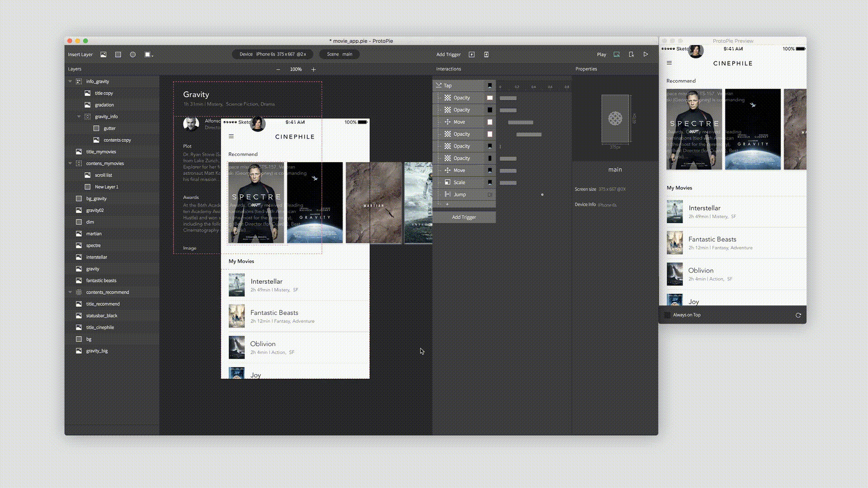Click the second Add Trigger icon in the toolbar

[x=486, y=54]
